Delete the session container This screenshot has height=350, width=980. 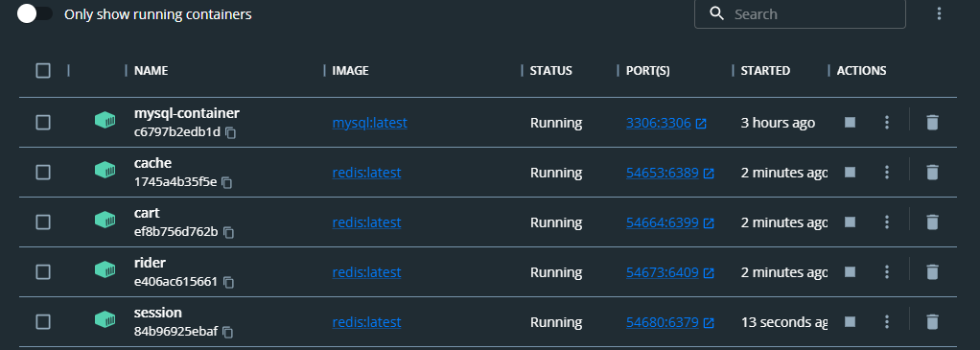[932, 322]
